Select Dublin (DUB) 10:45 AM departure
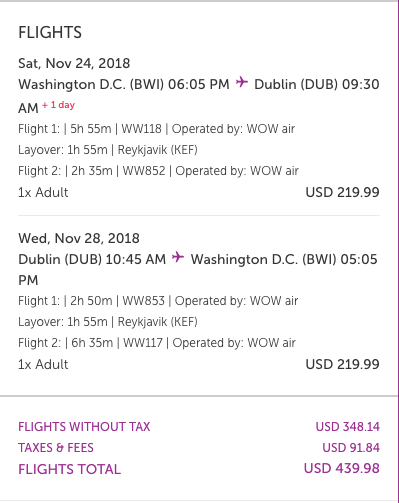The height and width of the screenshot is (503, 399). coord(92,259)
